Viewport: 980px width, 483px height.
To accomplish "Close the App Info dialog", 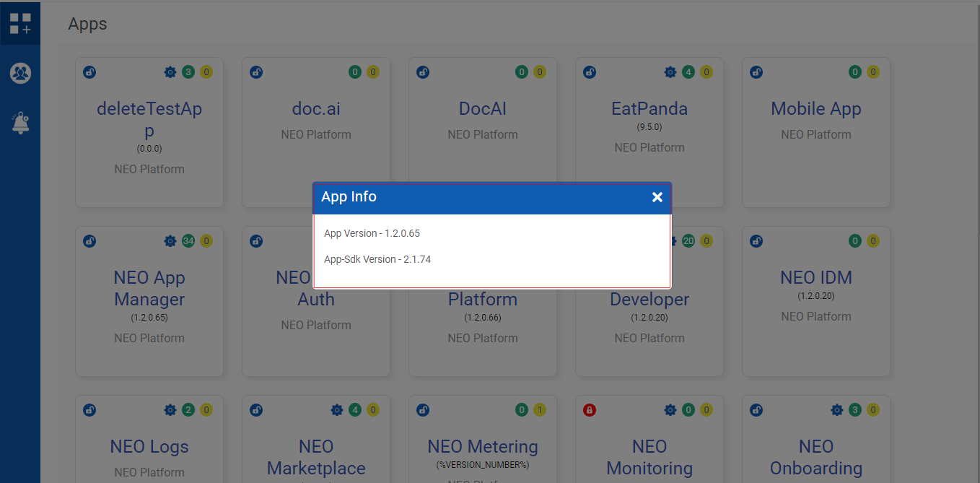I will pos(657,197).
